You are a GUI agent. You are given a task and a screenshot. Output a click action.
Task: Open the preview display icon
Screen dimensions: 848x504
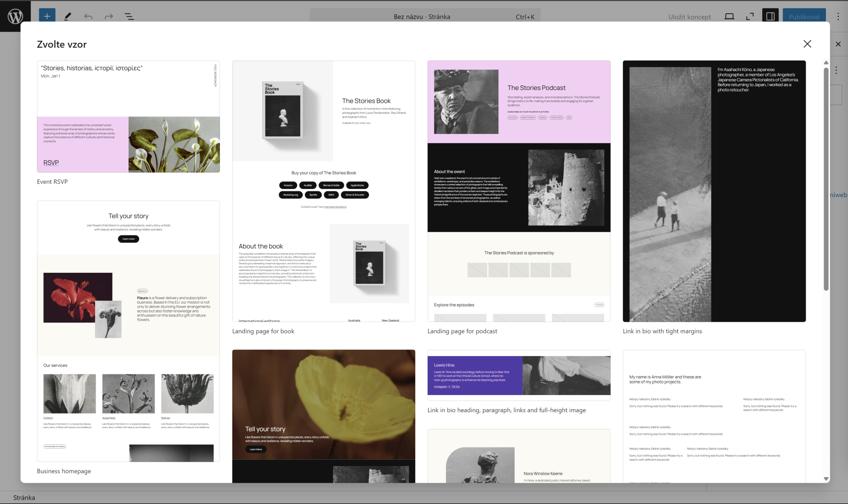tap(729, 16)
